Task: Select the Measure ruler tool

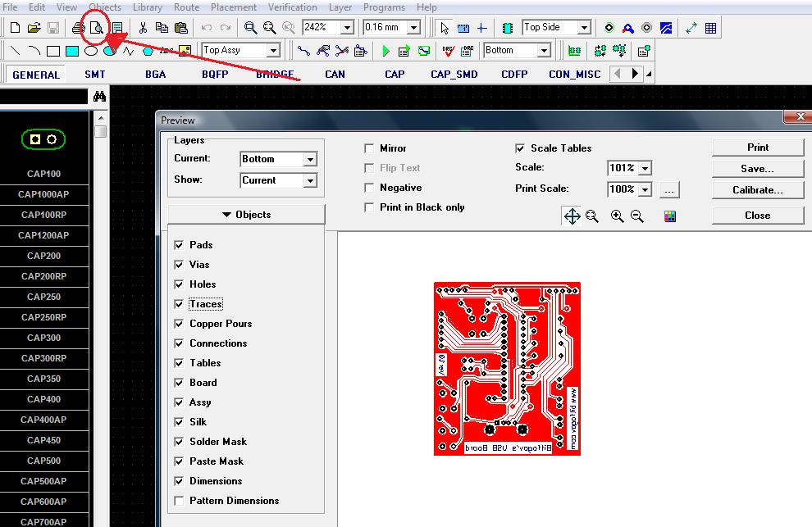Action: point(463,28)
